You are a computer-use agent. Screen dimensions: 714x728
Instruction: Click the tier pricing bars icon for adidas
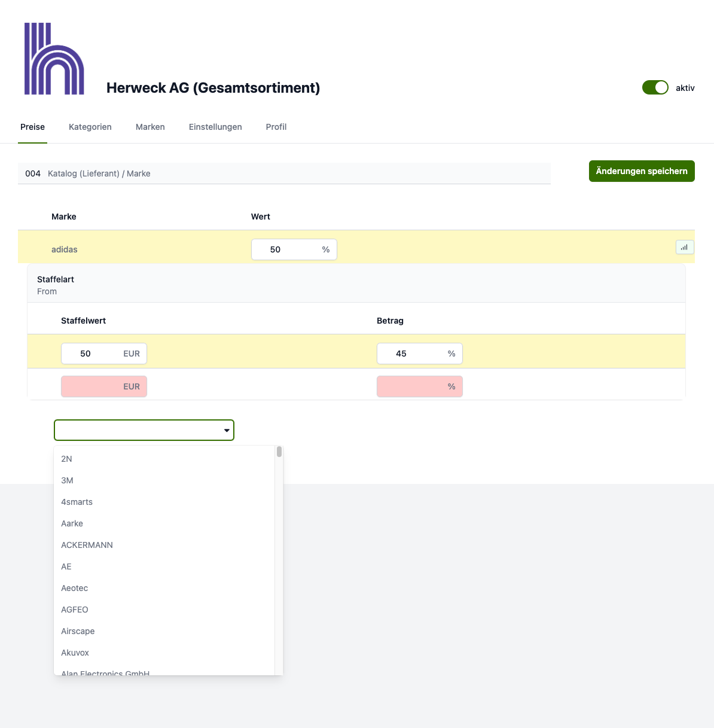(x=685, y=247)
